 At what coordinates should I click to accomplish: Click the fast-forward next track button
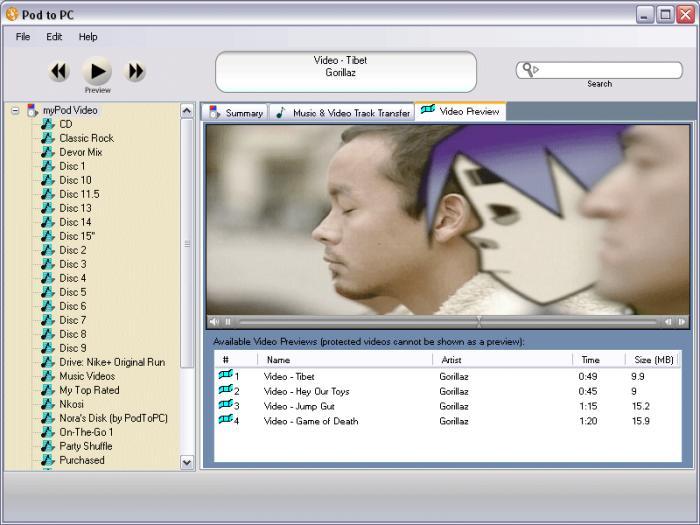[x=135, y=71]
